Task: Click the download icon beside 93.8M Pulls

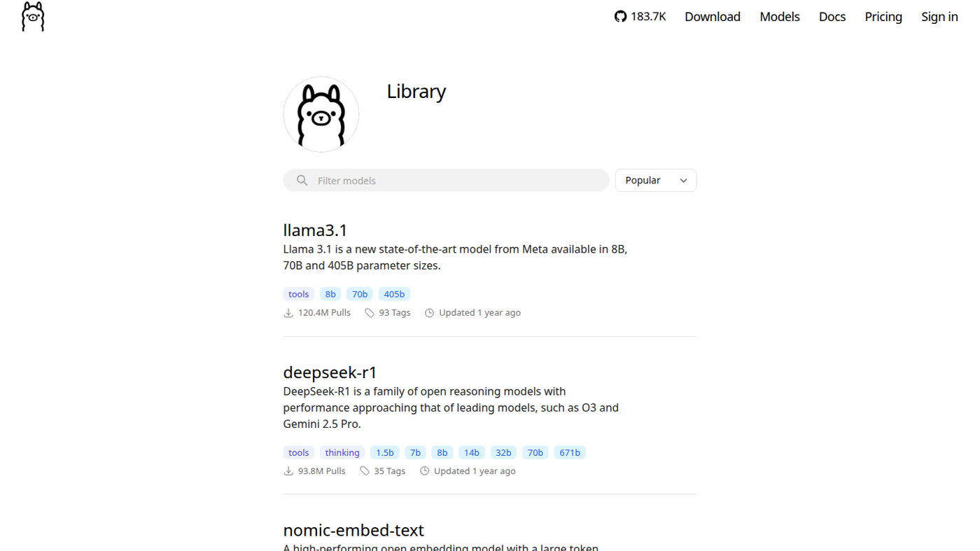Action: 288,471
